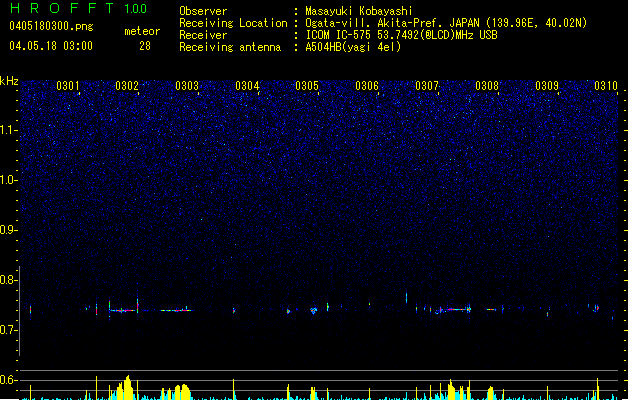Select the Ogata-vill. Akita-Pref. JAPAN location text
629x400 pixels.
click(x=446, y=23)
